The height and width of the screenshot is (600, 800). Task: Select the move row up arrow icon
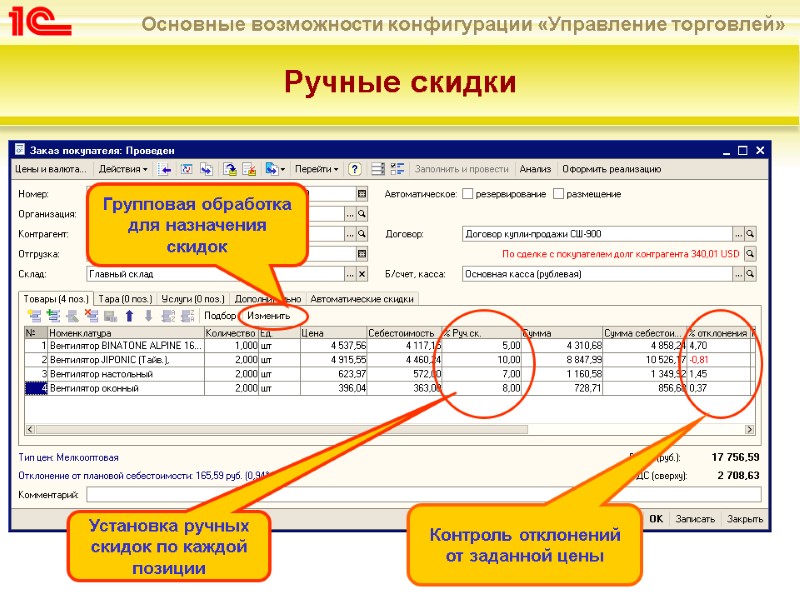point(129,315)
